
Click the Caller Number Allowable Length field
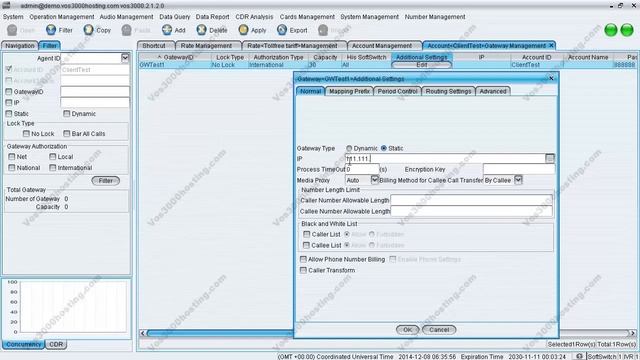pos(471,200)
